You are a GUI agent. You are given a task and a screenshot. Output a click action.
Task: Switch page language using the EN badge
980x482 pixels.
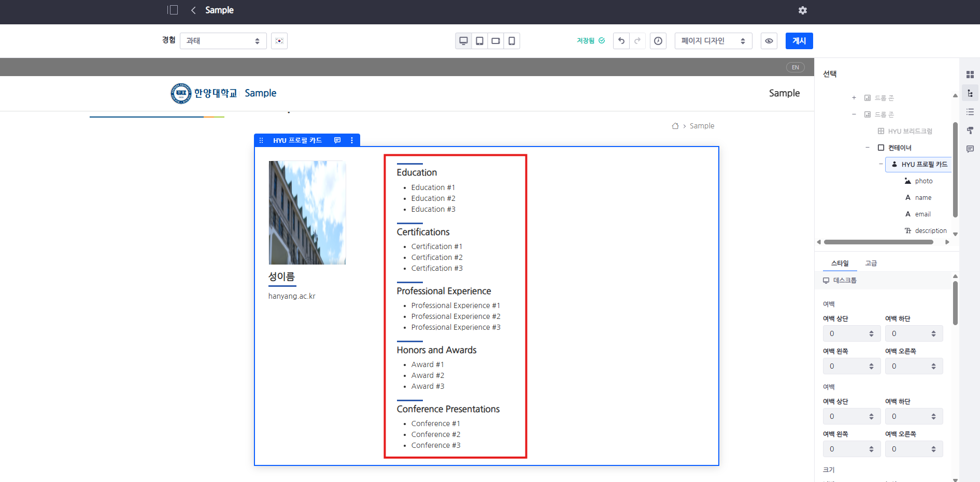pyautogui.click(x=795, y=67)
